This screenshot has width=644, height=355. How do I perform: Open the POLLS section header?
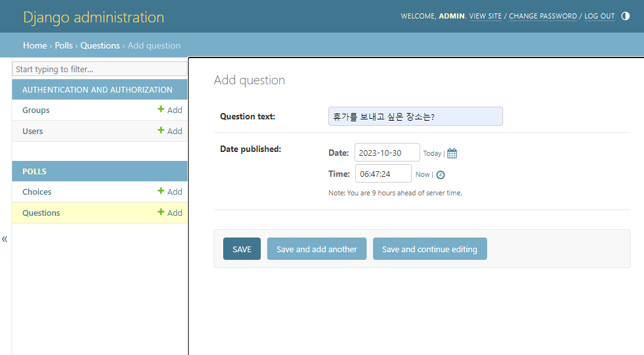coord(34,172)
